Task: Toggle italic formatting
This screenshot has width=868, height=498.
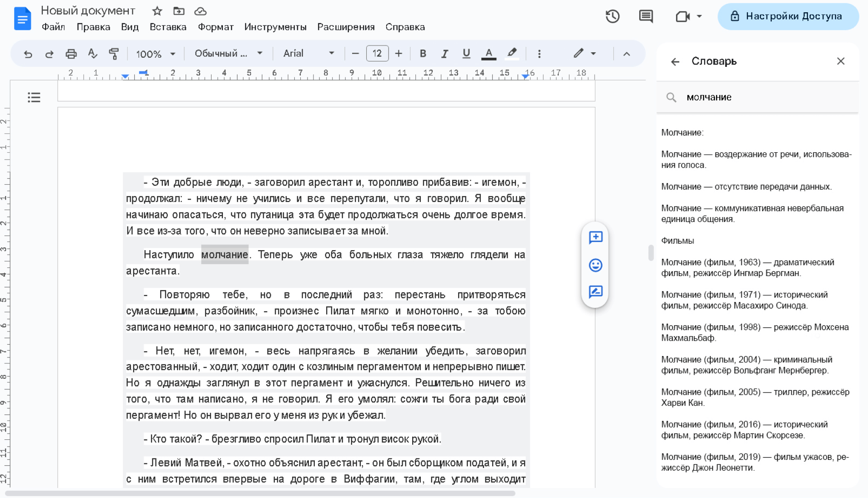Action: coord(444,54)
